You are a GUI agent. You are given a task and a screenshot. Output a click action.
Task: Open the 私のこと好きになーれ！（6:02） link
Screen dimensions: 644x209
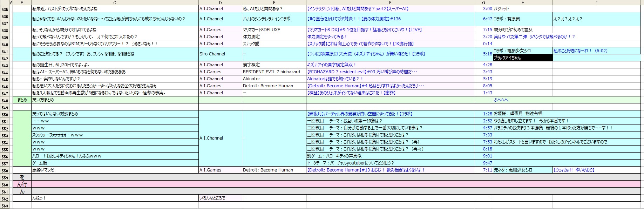[581, 51]
